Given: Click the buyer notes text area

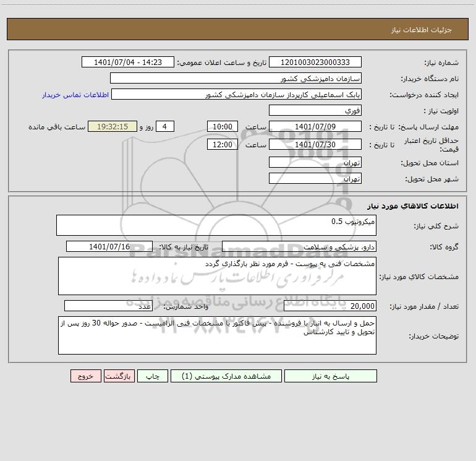Looking at the screenshot, I should (x=217, y=335).
